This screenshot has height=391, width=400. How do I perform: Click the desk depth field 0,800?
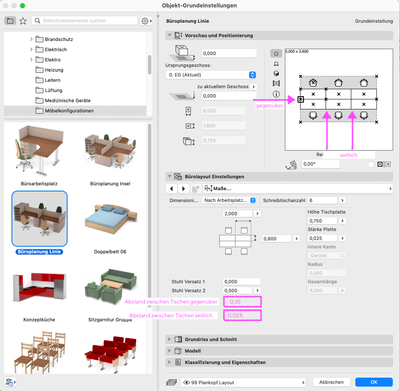point(277,239)
